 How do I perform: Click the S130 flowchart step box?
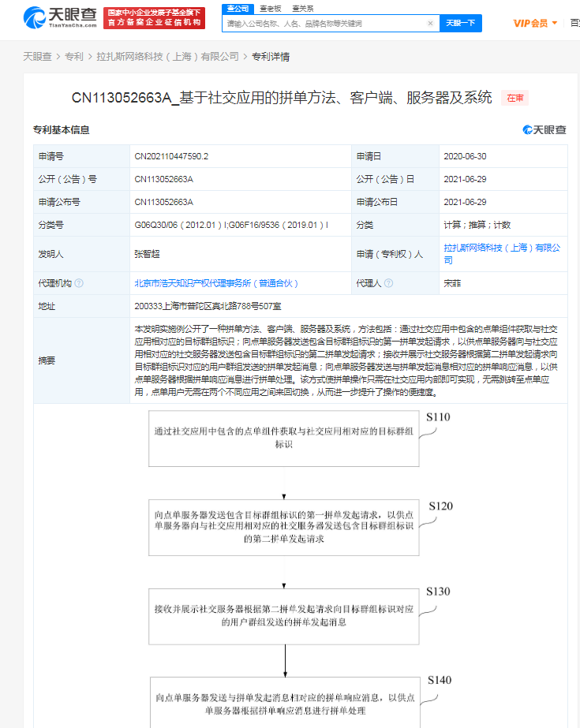(x=284, y=615)
